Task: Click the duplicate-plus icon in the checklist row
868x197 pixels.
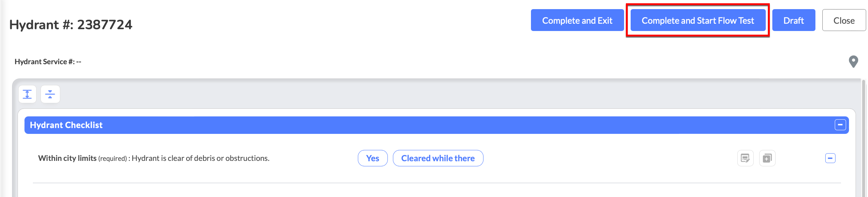Action: click(767, 158)
